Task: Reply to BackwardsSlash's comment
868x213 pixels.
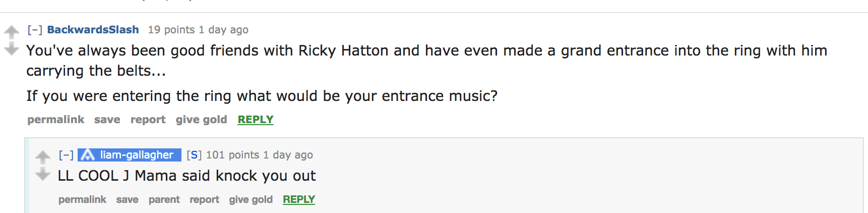Action: coord(256,120)
